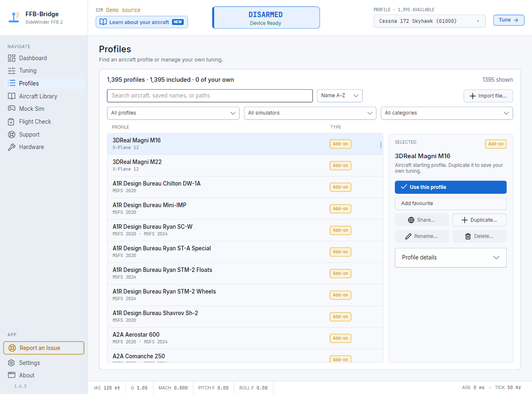Select the A2A Aerostar 600 profile row
The height and width of the screenshot is (394, 532).
pyautogui.click(x=245, y=338)
